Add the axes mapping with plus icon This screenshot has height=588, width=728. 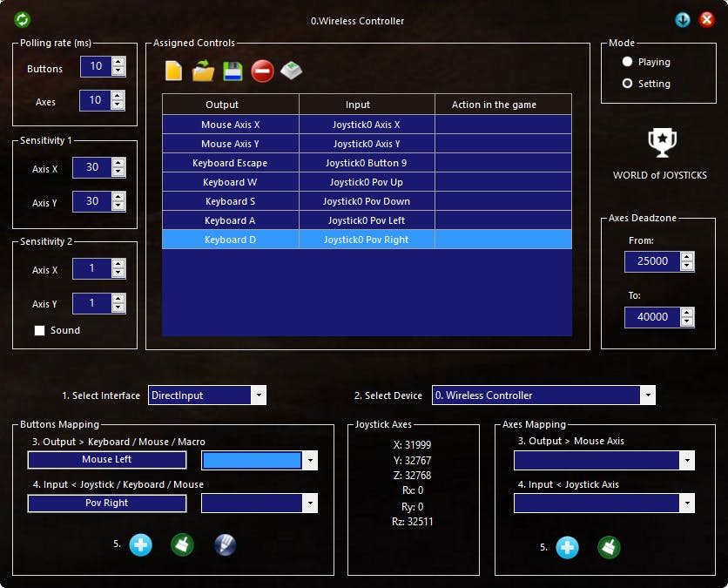(568, 547)
